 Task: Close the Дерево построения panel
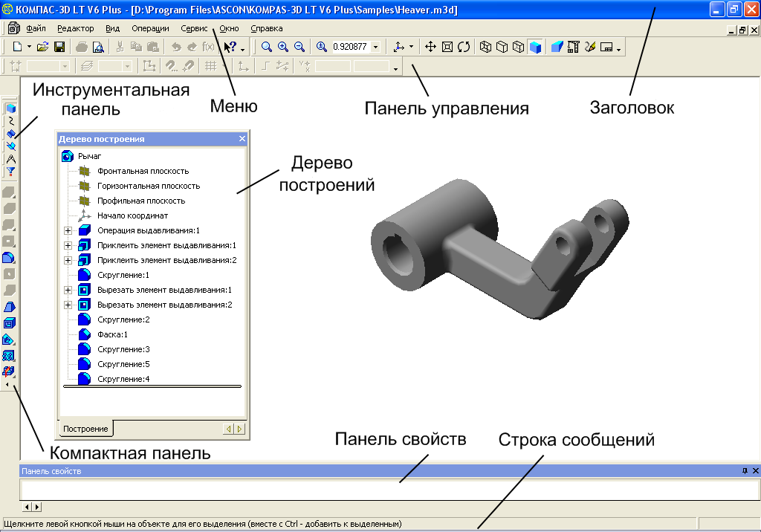(242, 139)
